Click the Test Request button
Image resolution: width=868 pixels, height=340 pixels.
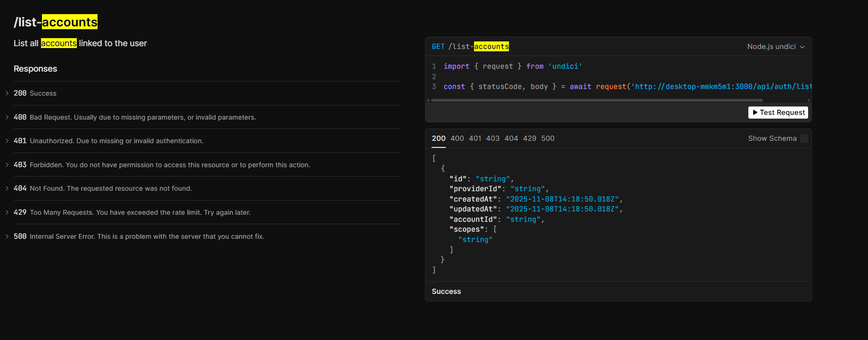pos(778,113)
